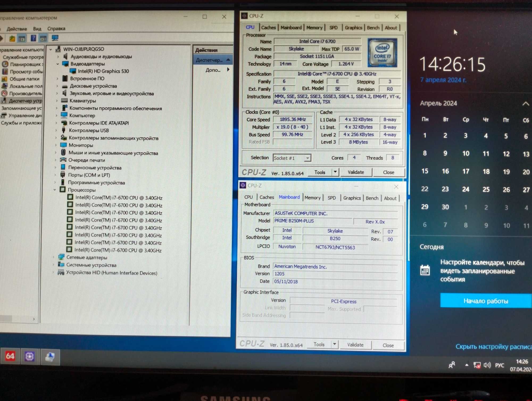
Task: Open the Bench tab in bottom CPU-Z
Action: click(372, 198)
